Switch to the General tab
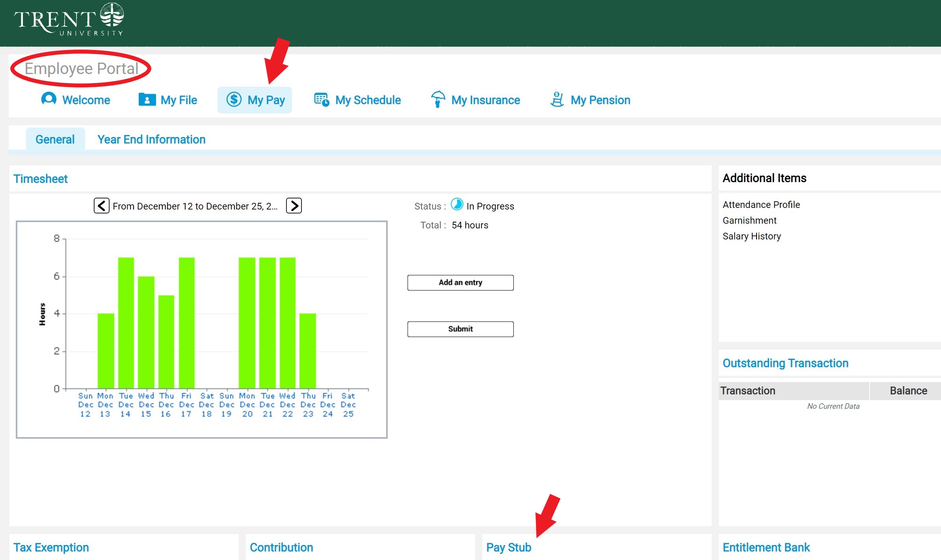This screenshot has height=560, width=941. pyautogui.click(x=55, y=139)
